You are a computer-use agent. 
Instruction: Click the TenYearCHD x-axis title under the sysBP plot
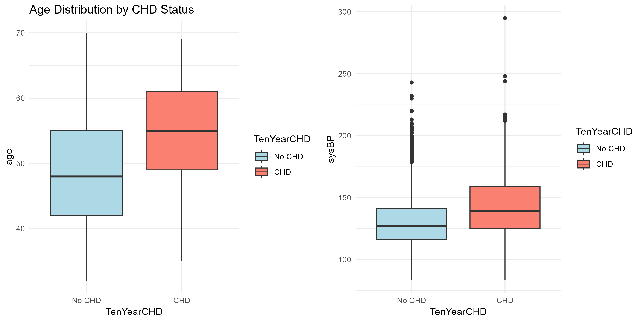(458, 312)
